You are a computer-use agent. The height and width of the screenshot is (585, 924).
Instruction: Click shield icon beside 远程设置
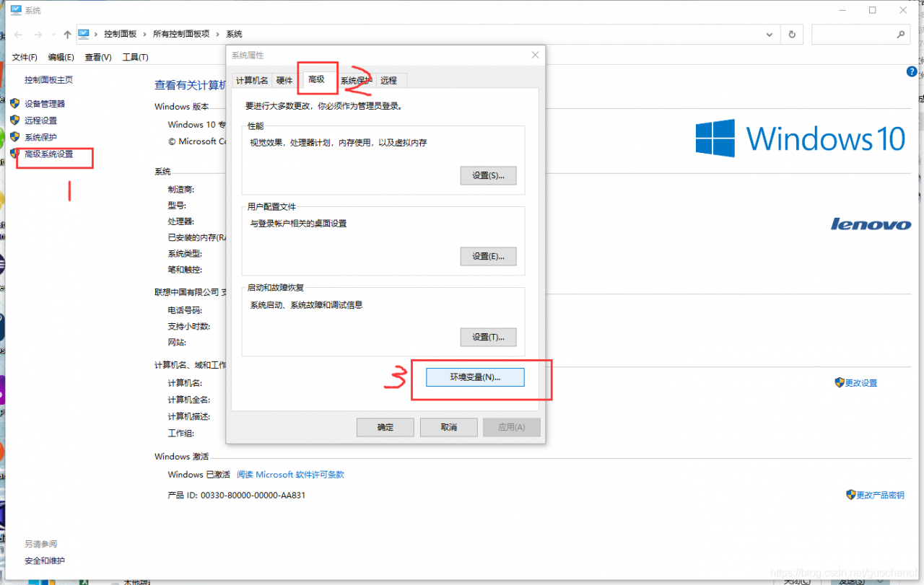pyautogui.click(x=14, y=120)
